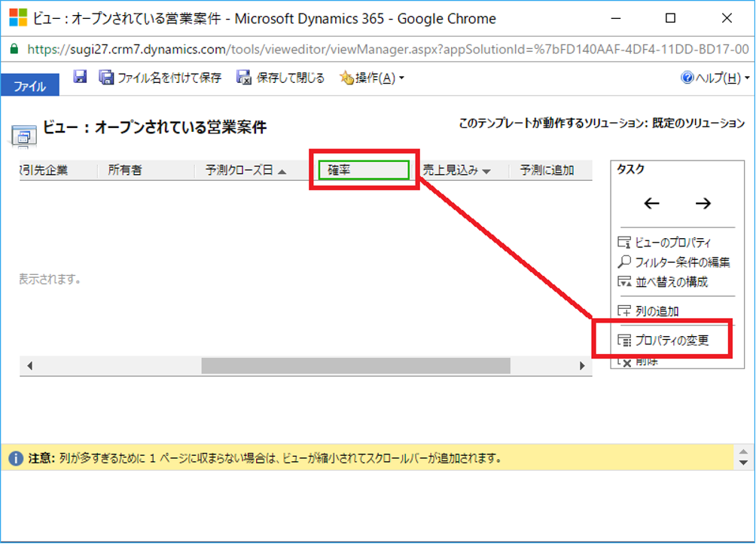Select the 取引先企業 column header

[44, 170]
